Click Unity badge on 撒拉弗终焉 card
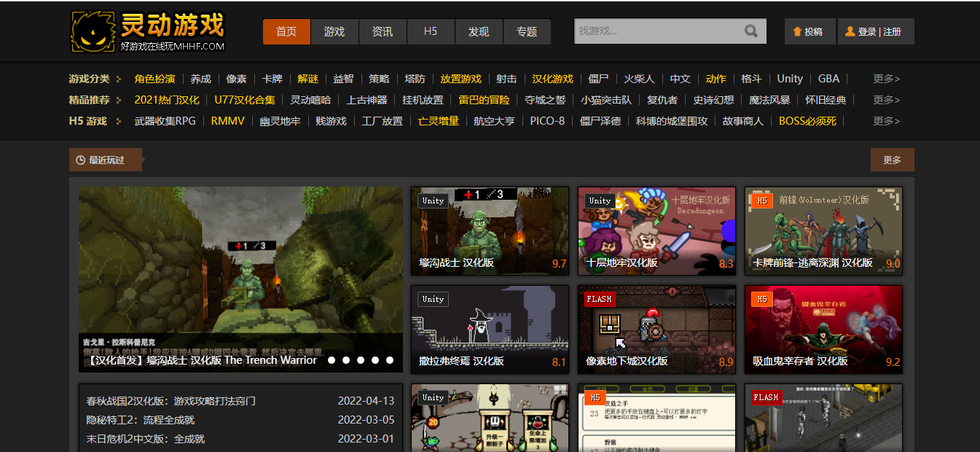Image resolution: width=980 pixels, height=452 pixels. [433, 299]
